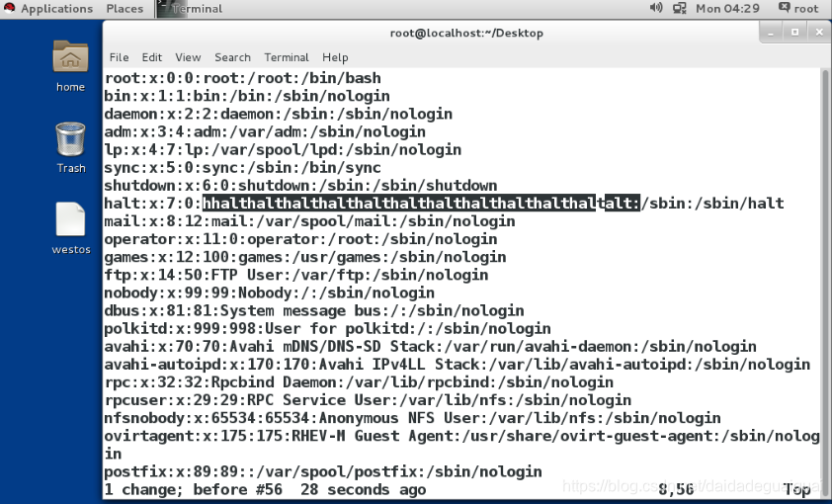Click the postfix:x:89:89 line
The image size is (832, 504).
tap(323, 472)
